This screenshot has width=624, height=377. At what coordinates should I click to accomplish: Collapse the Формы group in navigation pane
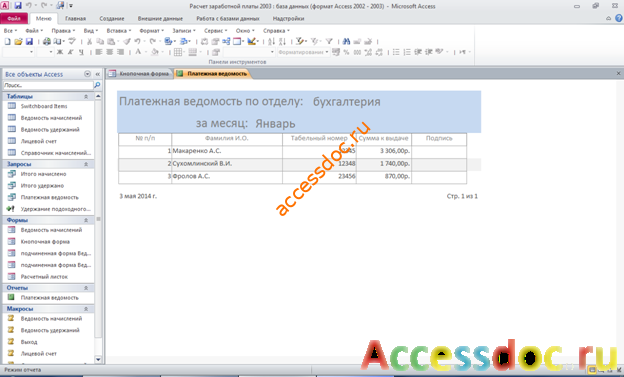pyautogui.click(x=86, y=221)
